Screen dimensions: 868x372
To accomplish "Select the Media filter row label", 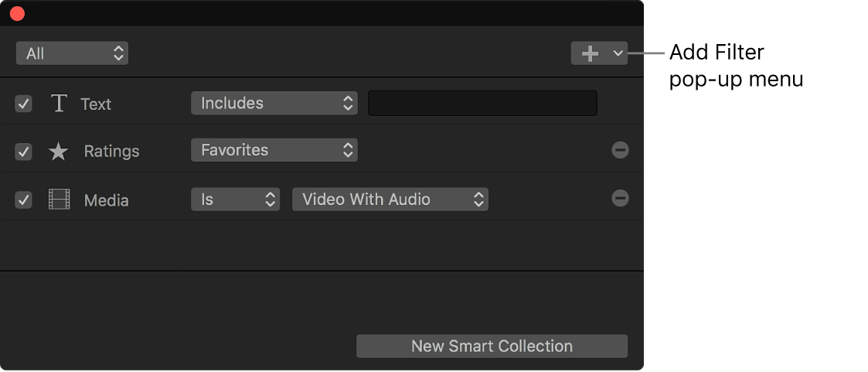I will pyautogui.click(x=106, y=200).
